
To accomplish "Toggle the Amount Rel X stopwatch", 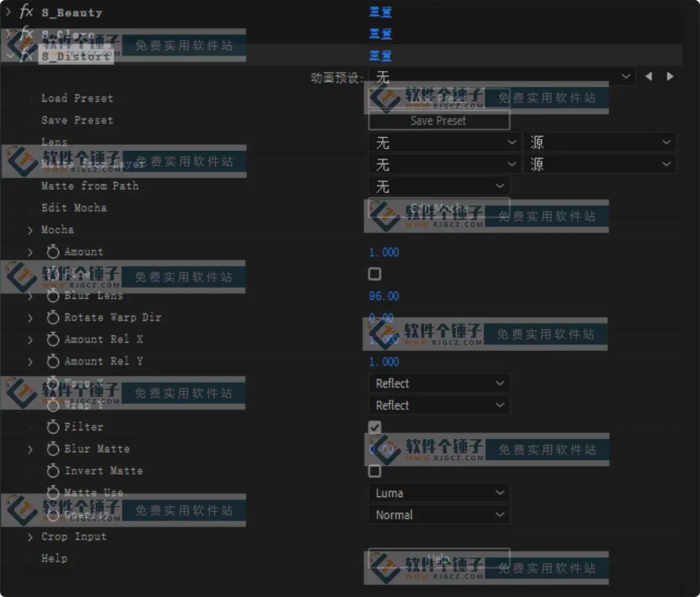I will pos(53,340).
